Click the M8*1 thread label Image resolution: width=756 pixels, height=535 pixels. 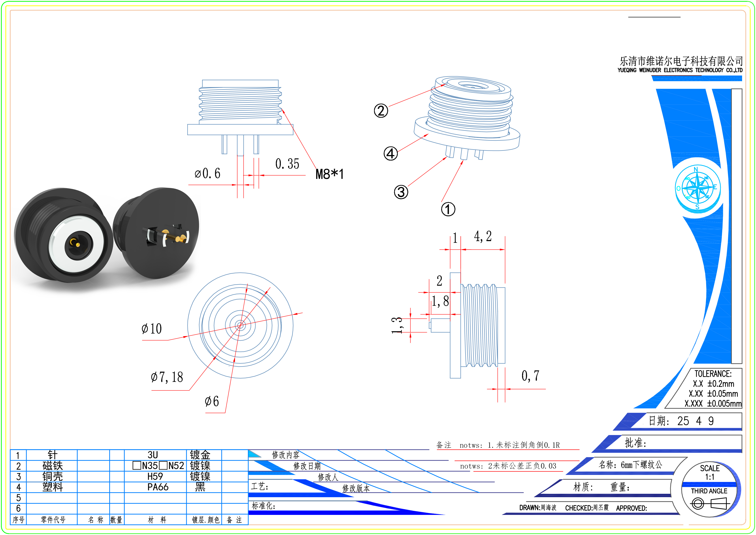[329, 174]
